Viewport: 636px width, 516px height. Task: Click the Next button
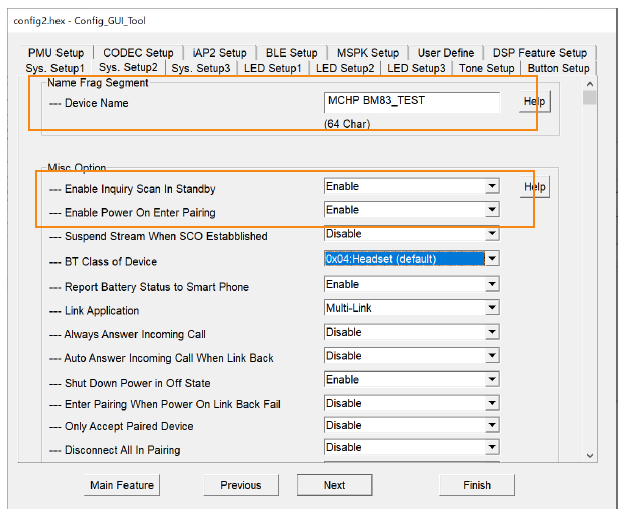[334, 485]
